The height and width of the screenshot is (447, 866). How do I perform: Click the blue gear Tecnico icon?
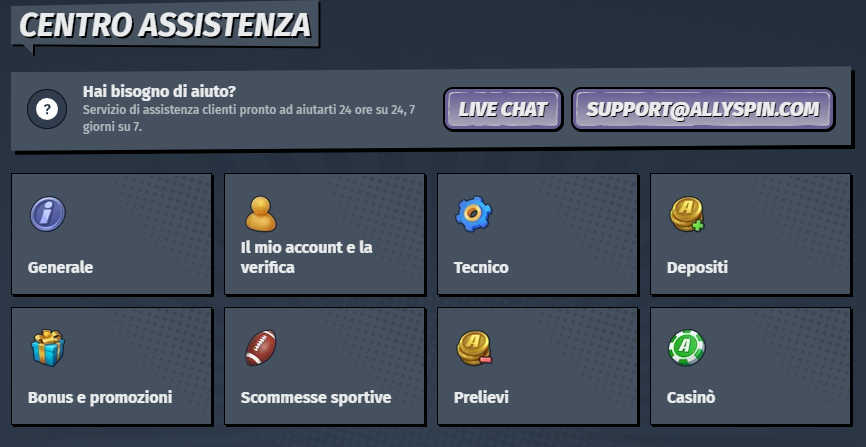point(473,213)
